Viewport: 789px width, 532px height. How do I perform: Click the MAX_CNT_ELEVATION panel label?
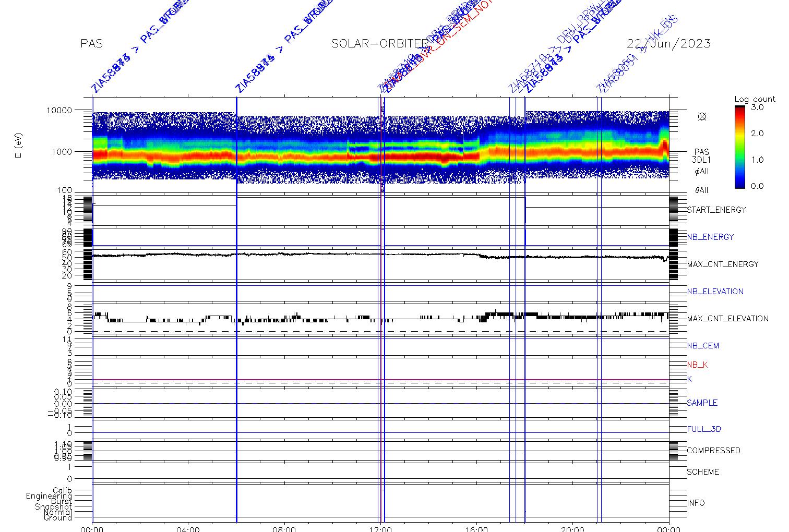727,319
